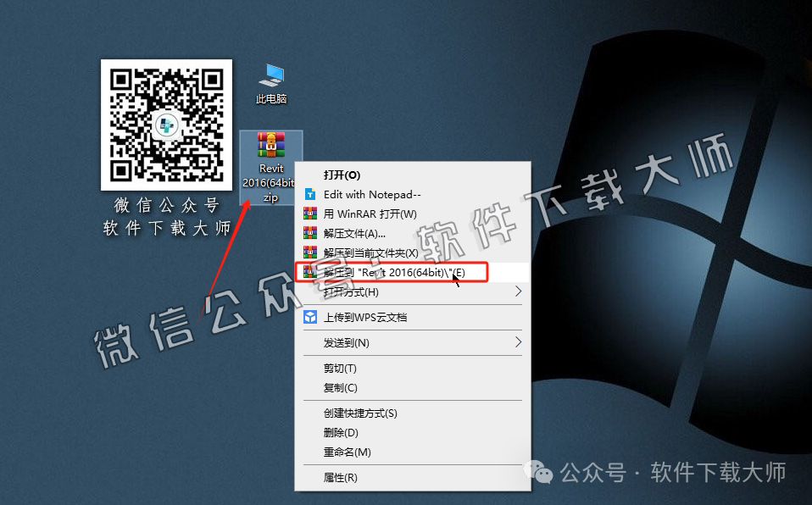Expand the 打开方式(H) submenu arrow
The height and width of the screenshot is (505, 812).
pyautogui.click(x=517, y=292)
